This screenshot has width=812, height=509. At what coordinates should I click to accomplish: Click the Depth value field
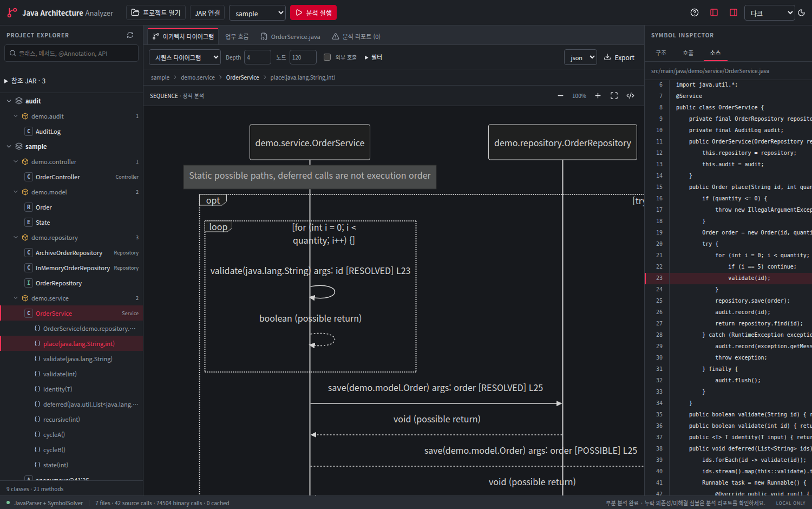pos(258,57)
